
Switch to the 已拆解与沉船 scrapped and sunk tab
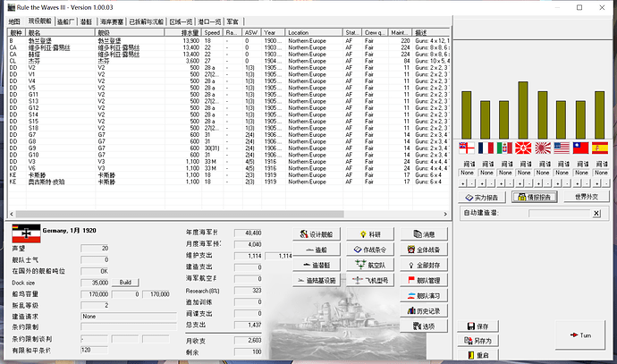[x=147, y=21]
